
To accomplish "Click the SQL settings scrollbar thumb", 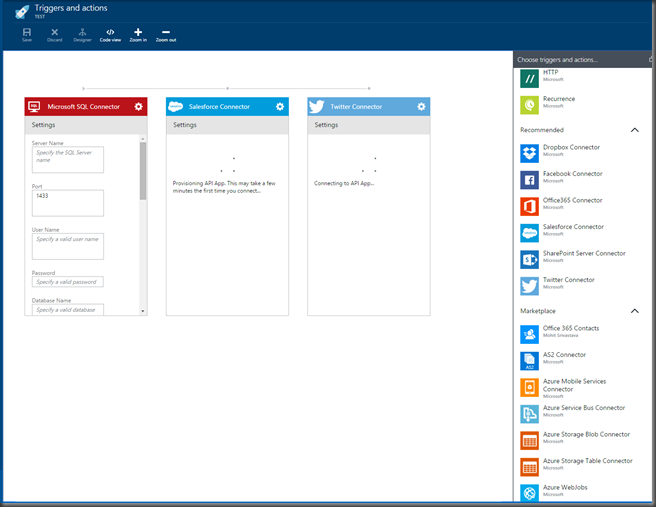I will pyautogui.click(x=143, y=171).
